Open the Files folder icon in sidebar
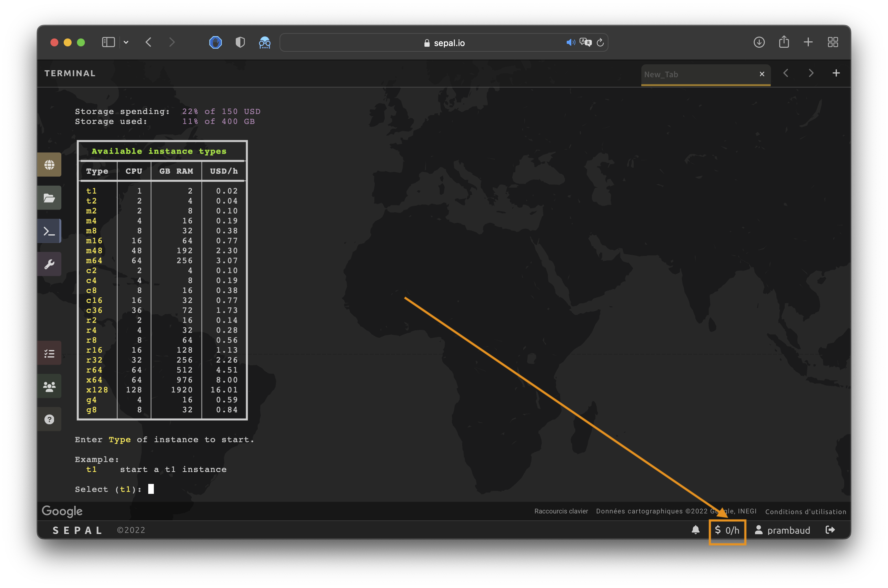Screen dimensions: 888x588 coord(49,198)
